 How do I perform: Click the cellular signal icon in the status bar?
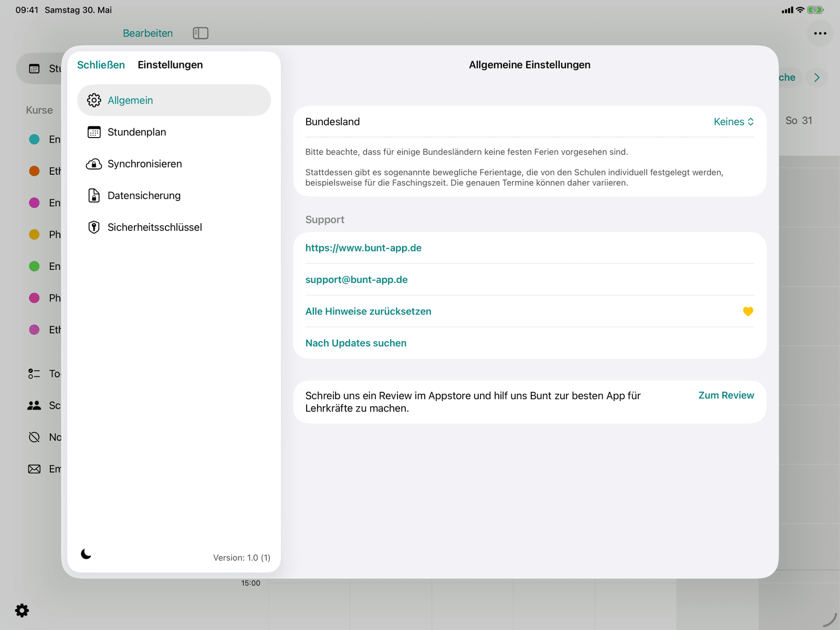pos(787,10)
